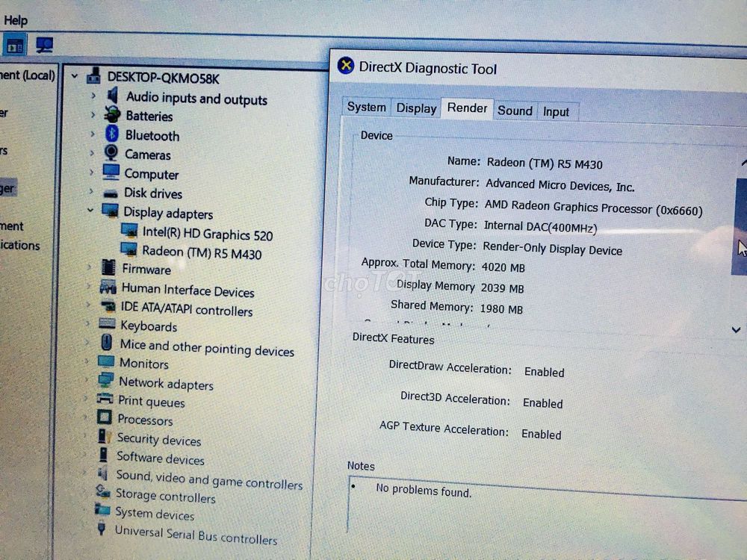The height and width of the screenshot is (560, 747).
Task: Click the properties pane toolbar icon
Action: tap(14, 46)
